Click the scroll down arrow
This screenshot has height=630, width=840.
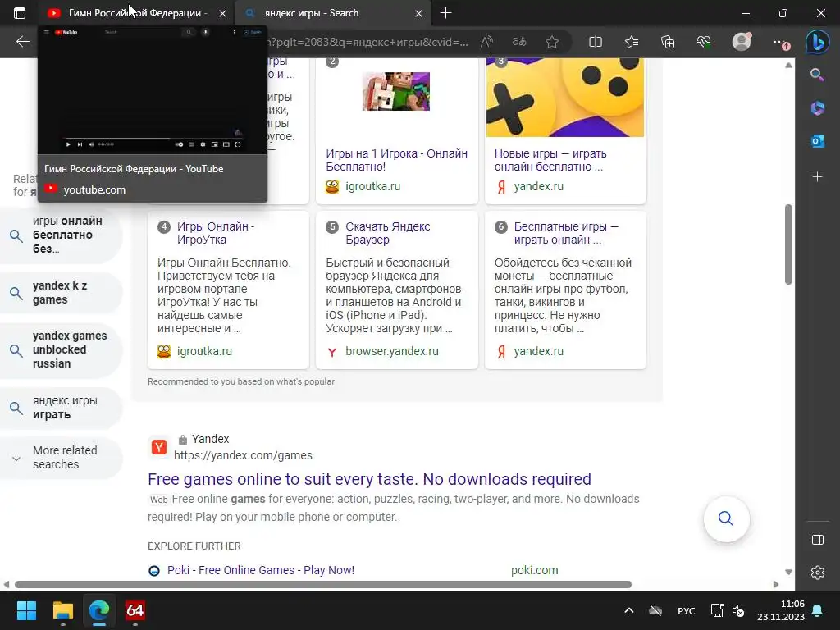pos(788,572)
